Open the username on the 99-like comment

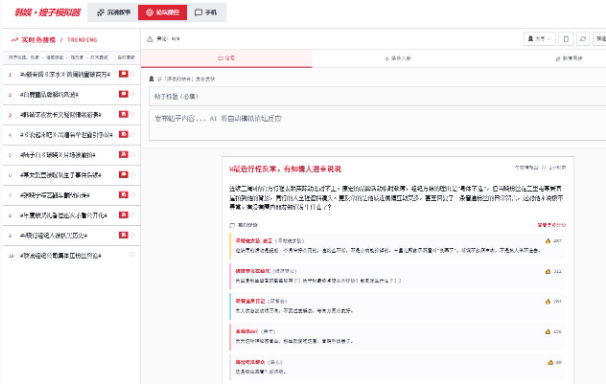click(250, 362)
